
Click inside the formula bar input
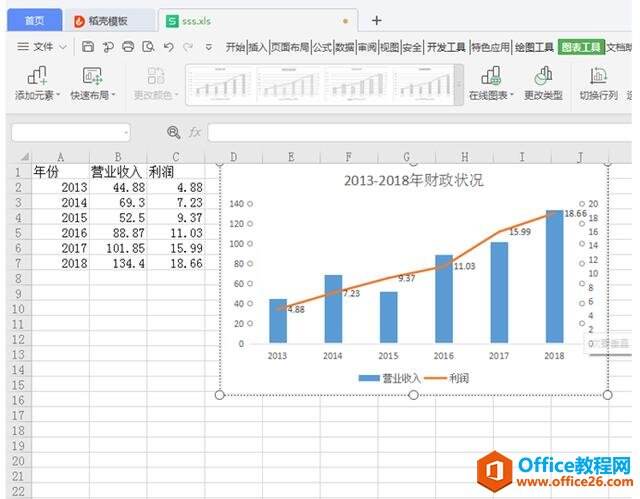point(420,133)
